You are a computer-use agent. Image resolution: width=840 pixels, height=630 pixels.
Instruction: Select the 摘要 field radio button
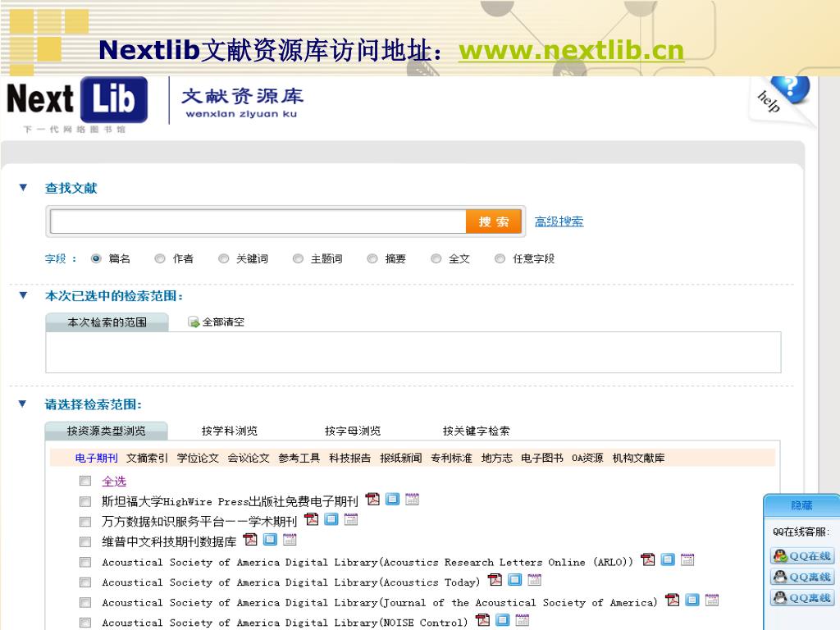coord(372,258)
